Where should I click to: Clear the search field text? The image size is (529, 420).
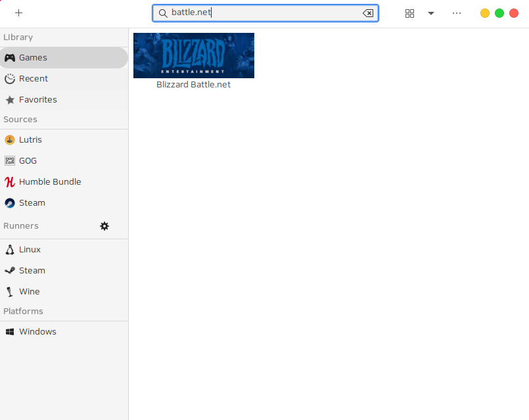click(368, 13)
